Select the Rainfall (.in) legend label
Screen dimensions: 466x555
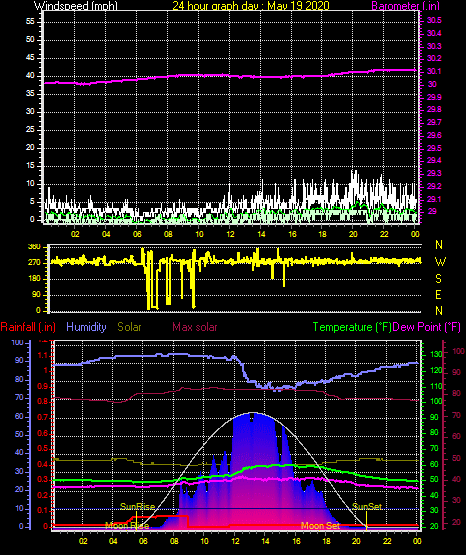[28, 327]
